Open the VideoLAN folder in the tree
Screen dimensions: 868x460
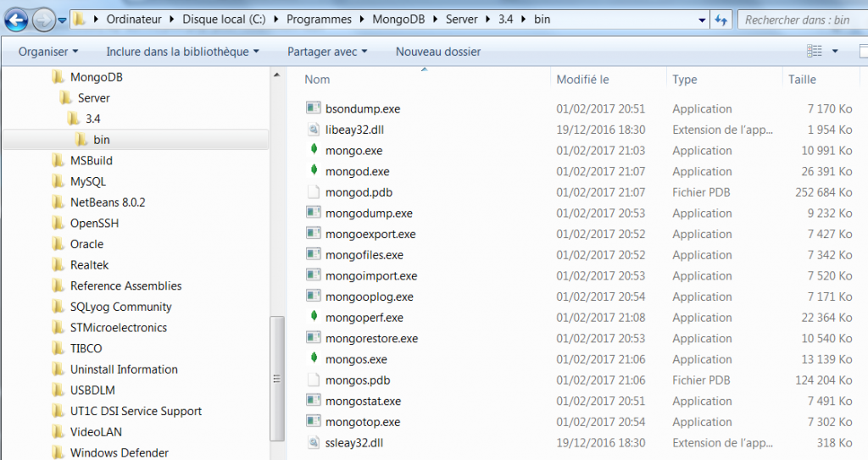(96, 432)
